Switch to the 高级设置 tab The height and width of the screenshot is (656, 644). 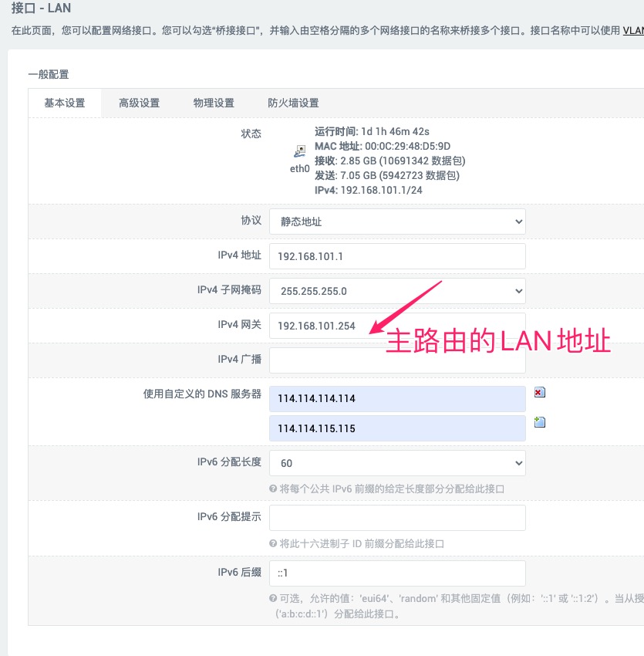(x=139, y=103)
